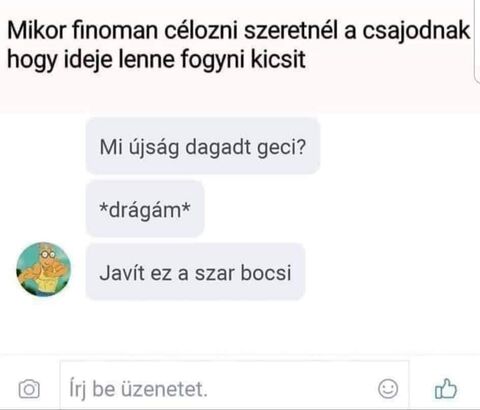Click the word 'csajodnak' in the caption
The height and width of the screenshot is (410, 480).
pyautogui.click(x=416, y=32)
